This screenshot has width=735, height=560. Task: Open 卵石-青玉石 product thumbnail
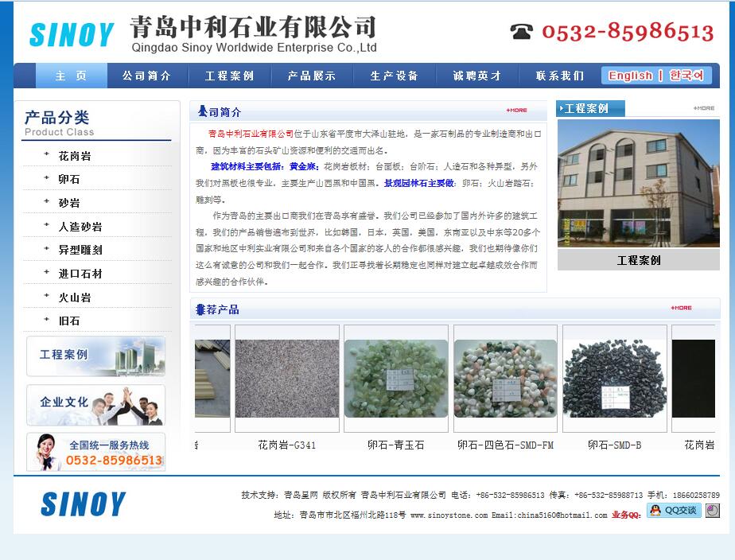[x=396, y=379]
